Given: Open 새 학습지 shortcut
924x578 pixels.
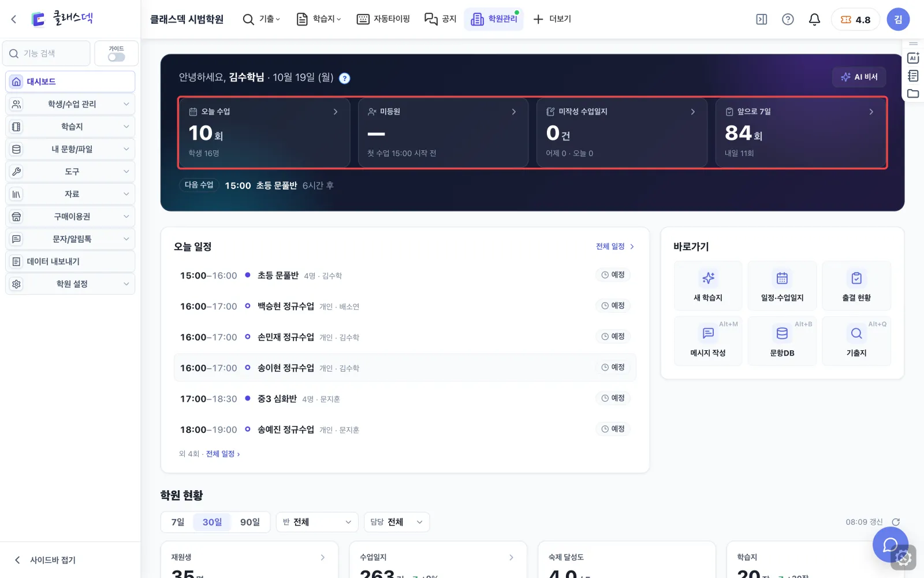Looking at the screenshot, I should tap(708, 286).
